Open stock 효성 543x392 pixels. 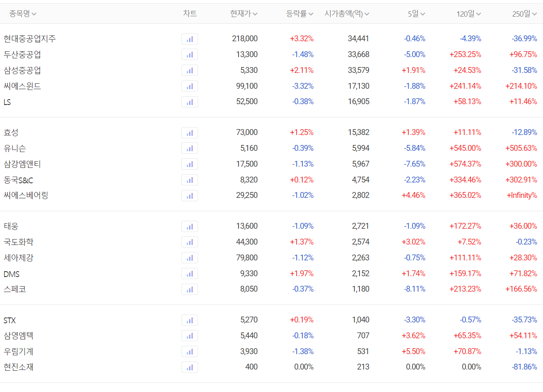point(11,132)
